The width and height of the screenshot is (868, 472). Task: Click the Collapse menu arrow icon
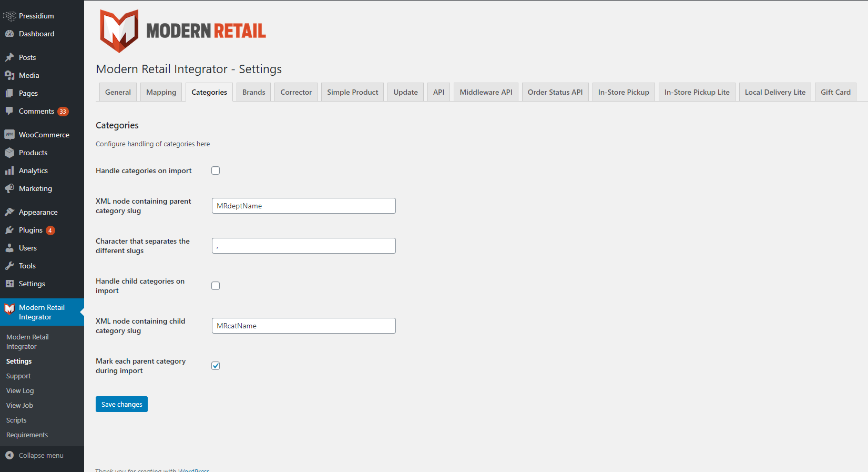click(x=9, y=455)
